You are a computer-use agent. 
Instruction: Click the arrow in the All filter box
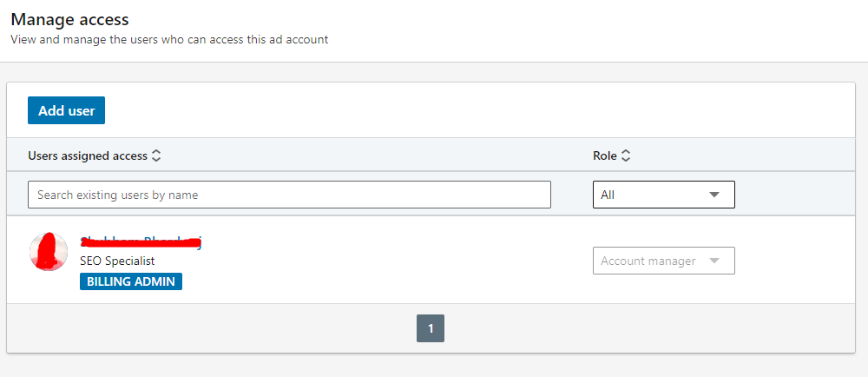tap(714, 195)
